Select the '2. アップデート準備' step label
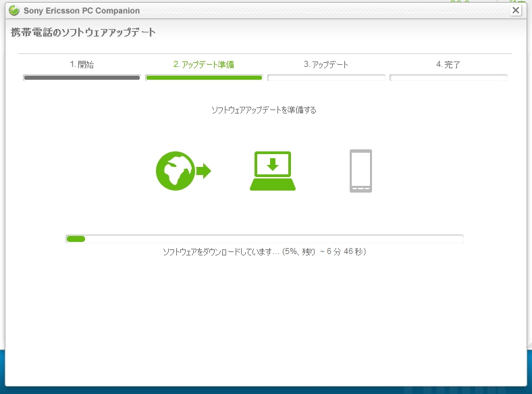 204,65
